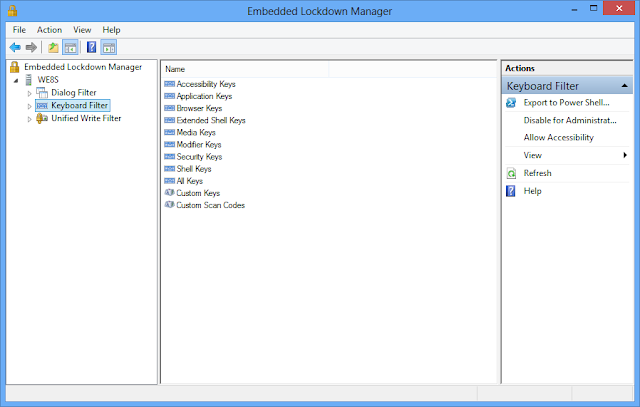Image resolution: width=640 pixels, height=407 pixels.
Task: Open the View menu in menu bar
Action: click(82, 30)
